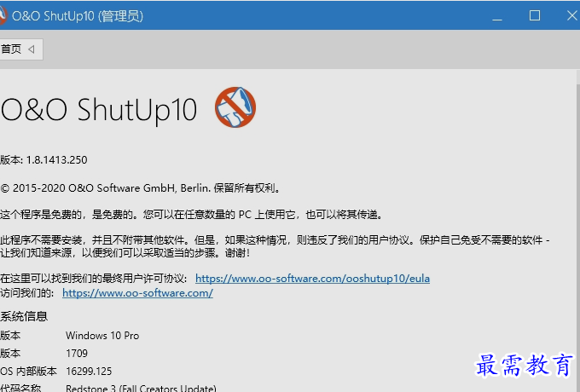The height and width of the screenshot is (392, 580).
Task: Click the O&O ShutUp10 heading text
Action: coord(99,110)
